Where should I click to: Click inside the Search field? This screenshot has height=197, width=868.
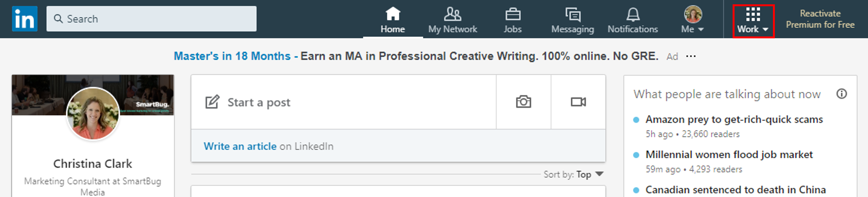point(151,19)
